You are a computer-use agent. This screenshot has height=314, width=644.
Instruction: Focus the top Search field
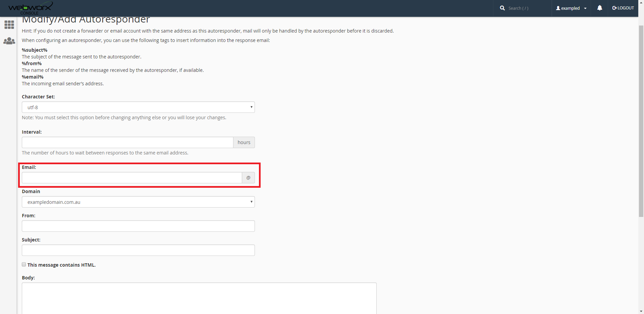[527, 8]
